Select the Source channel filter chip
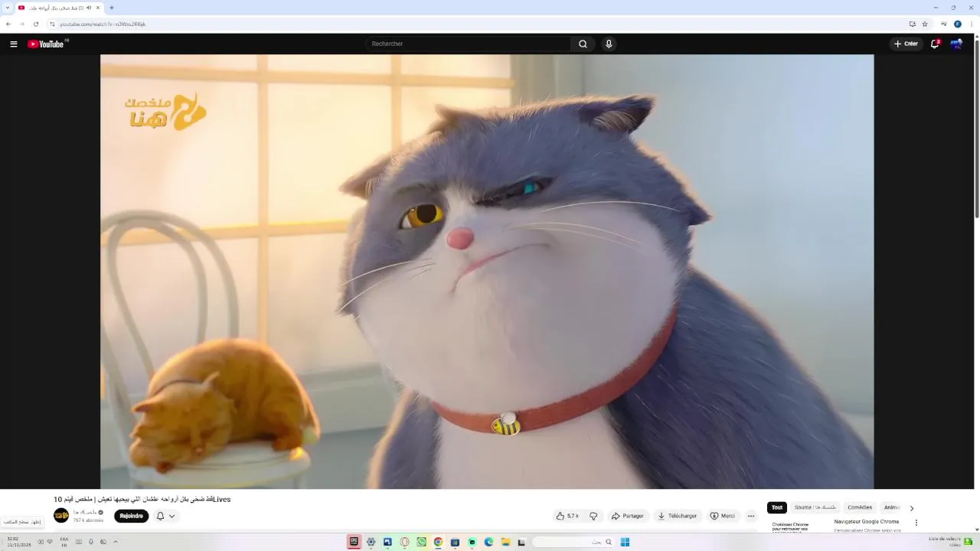The height and width of the screenshot is (551, 980). coord(815,507)
